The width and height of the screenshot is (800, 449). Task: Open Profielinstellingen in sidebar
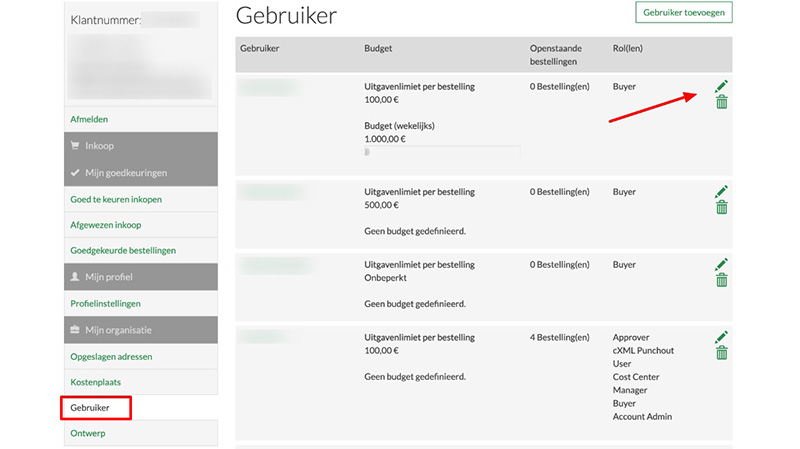pos(105,303)
